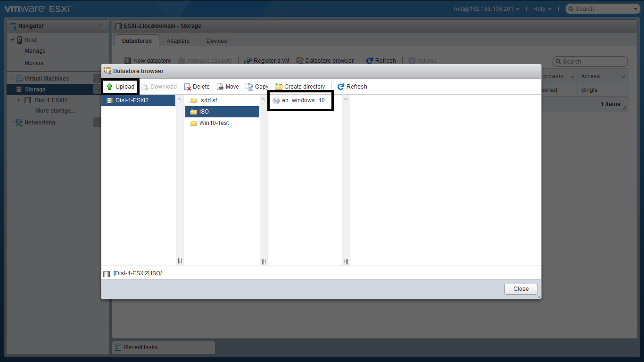The height and width of the screenshot is (362, 644).
Task: Click the top Search input field
Action: point(603,9)
